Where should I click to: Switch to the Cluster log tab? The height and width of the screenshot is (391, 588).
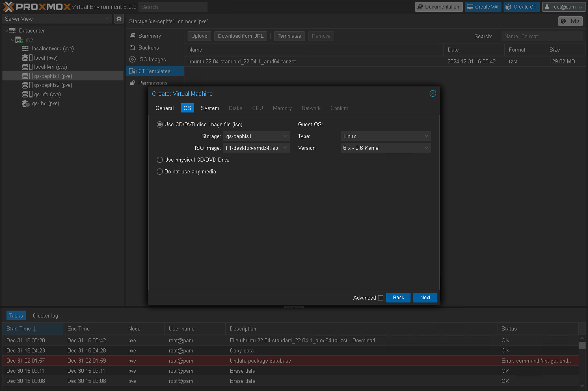pyautogui.click(x=45, y=315)
